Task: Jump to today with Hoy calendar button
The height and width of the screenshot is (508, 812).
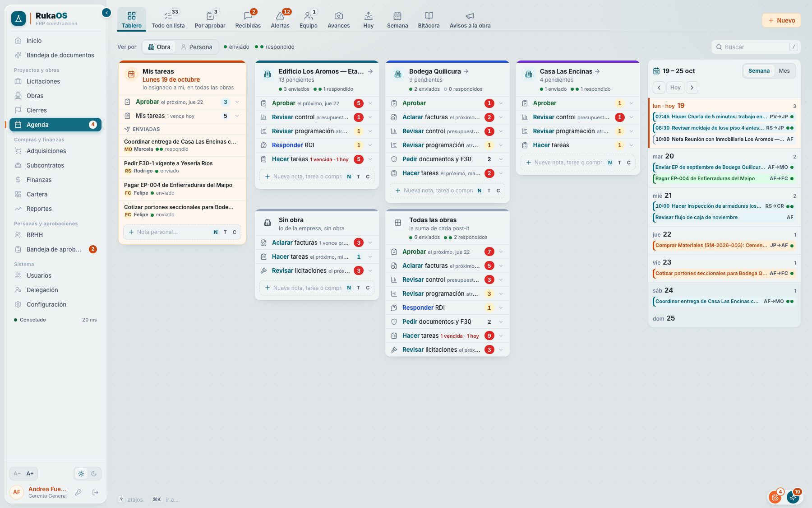Action: pos(675,88)
